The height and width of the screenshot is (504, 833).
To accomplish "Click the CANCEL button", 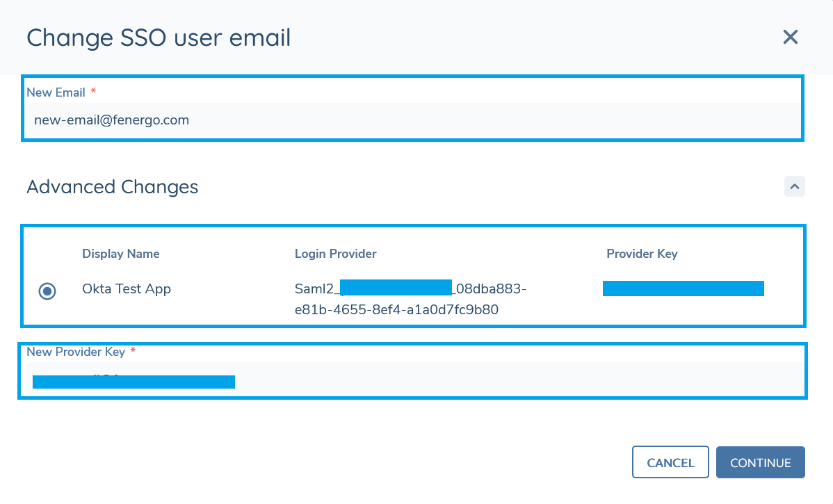I will (670, 462).
